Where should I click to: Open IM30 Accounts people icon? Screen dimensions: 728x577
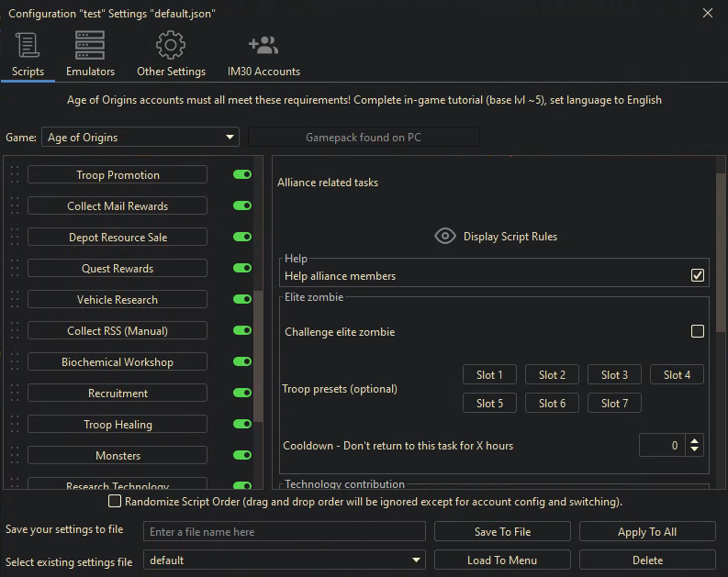[x=263, y=45]
